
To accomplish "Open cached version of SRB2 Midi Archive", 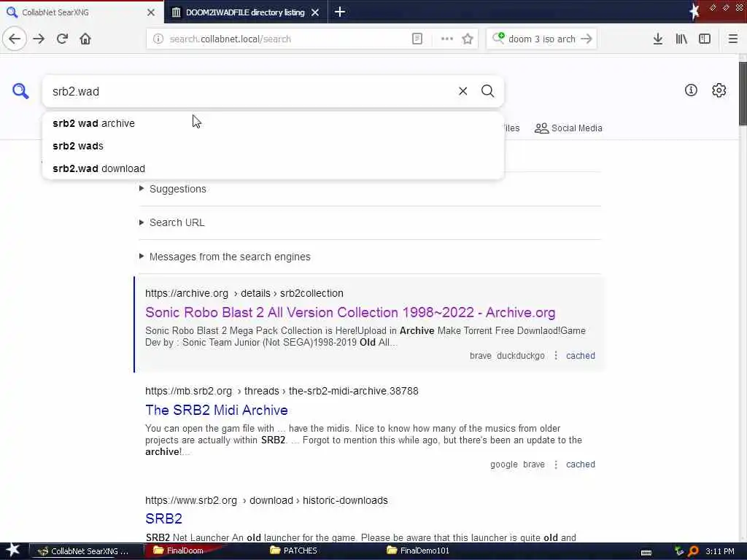I will point(580,464).
